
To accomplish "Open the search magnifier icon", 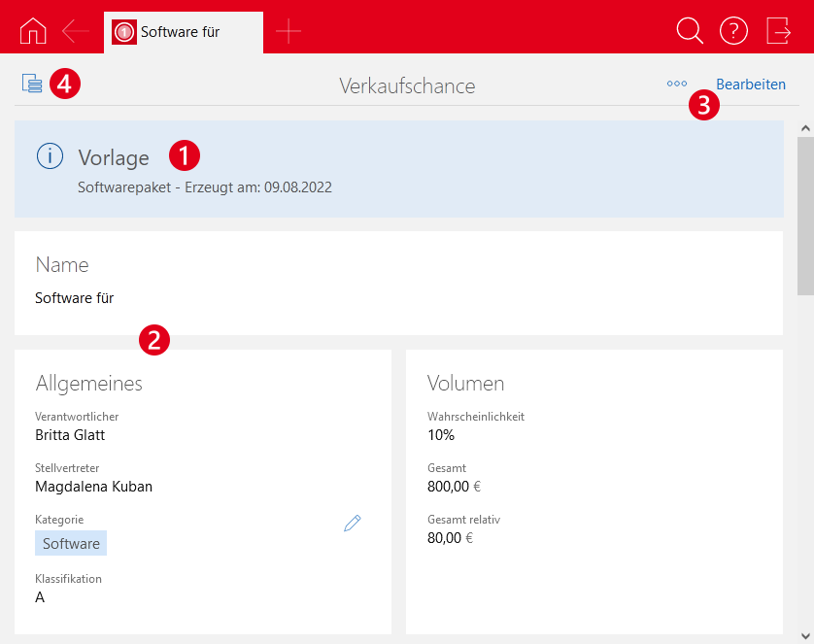I will pos(689,31).
